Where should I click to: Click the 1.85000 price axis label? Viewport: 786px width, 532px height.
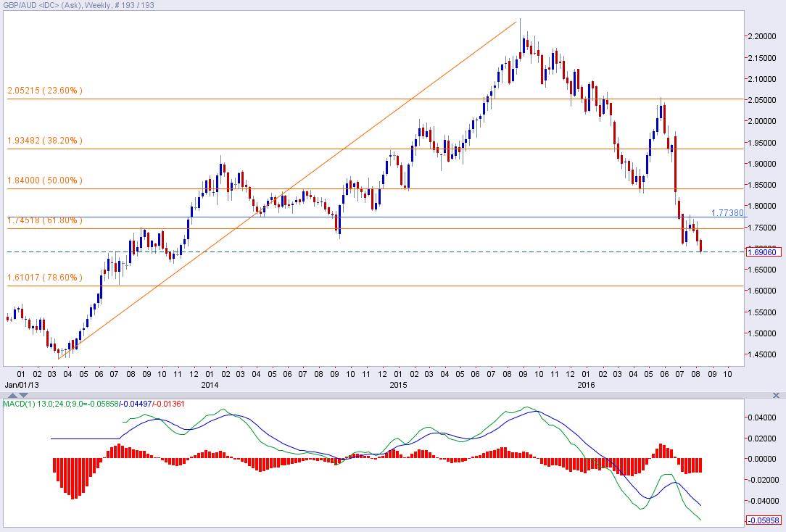tap(763, 185)
